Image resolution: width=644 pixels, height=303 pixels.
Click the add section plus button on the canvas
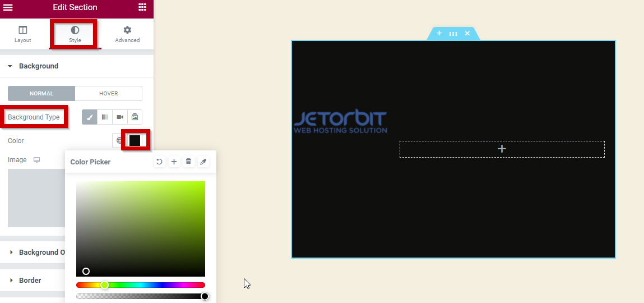[502, 149]
